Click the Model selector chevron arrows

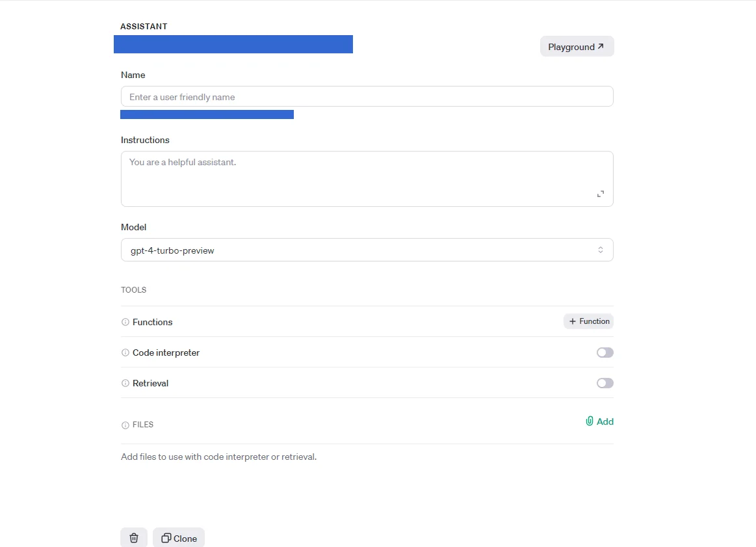(x=601, y=250)
